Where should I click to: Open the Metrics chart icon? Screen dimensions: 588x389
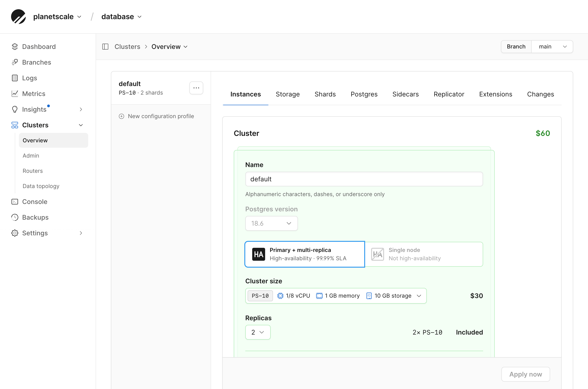15,93
